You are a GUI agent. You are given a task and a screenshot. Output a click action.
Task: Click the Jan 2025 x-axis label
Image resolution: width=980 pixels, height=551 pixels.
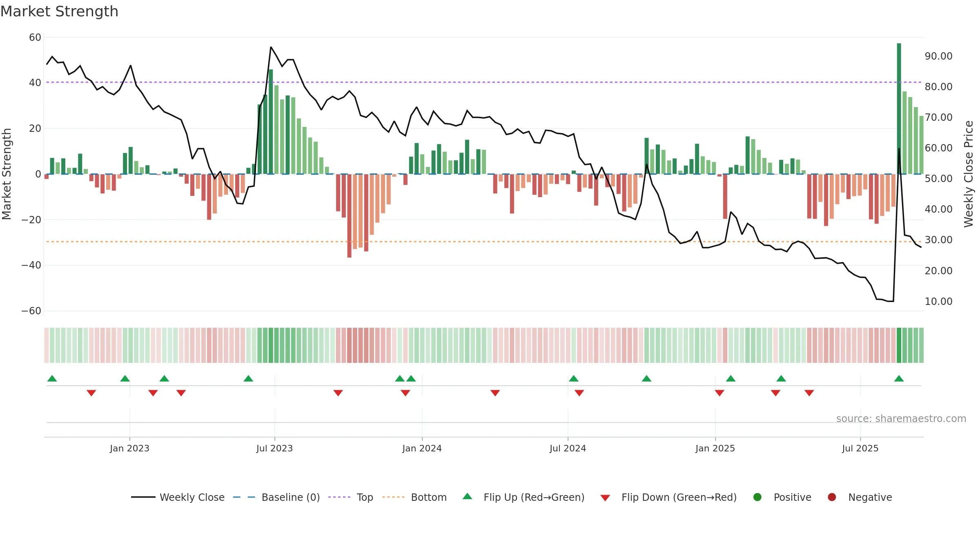pos(715,448)
